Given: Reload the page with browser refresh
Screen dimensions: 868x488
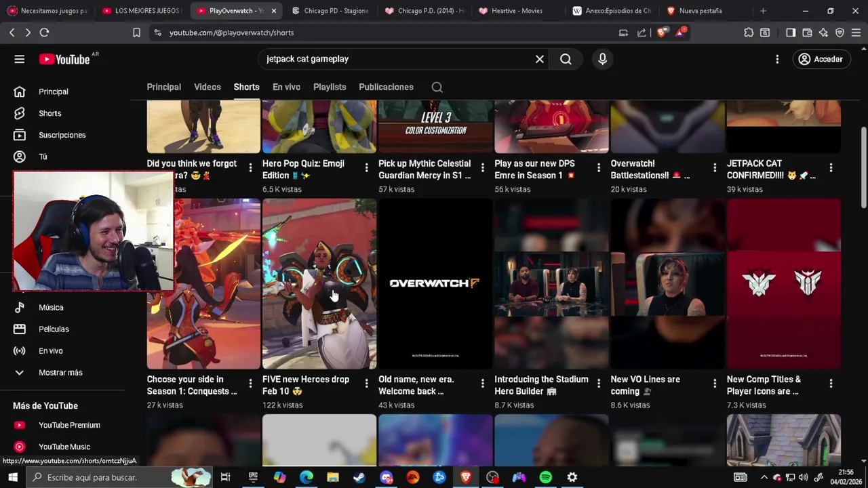Looking at the screenshot, I should [44, 33].
